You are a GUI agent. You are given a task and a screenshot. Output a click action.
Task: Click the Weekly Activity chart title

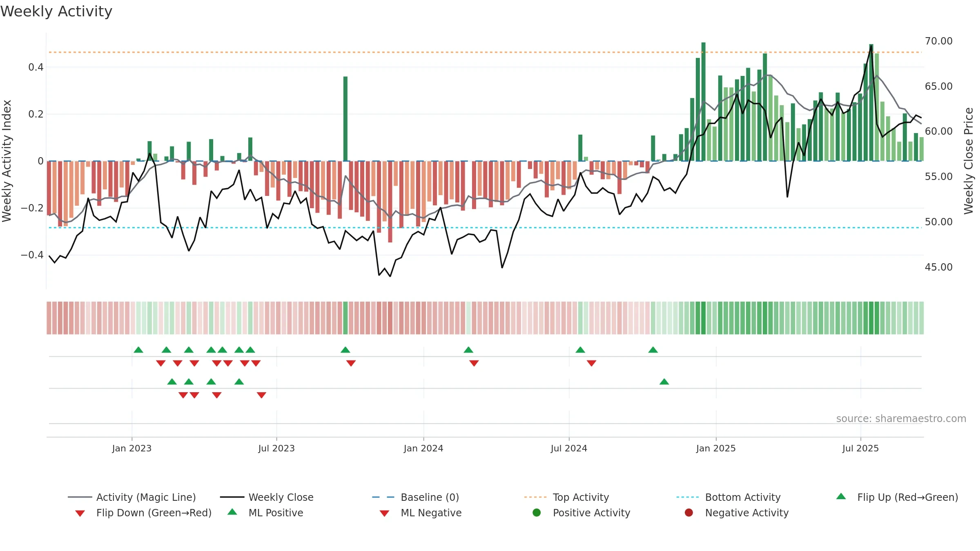click(56, 11)
